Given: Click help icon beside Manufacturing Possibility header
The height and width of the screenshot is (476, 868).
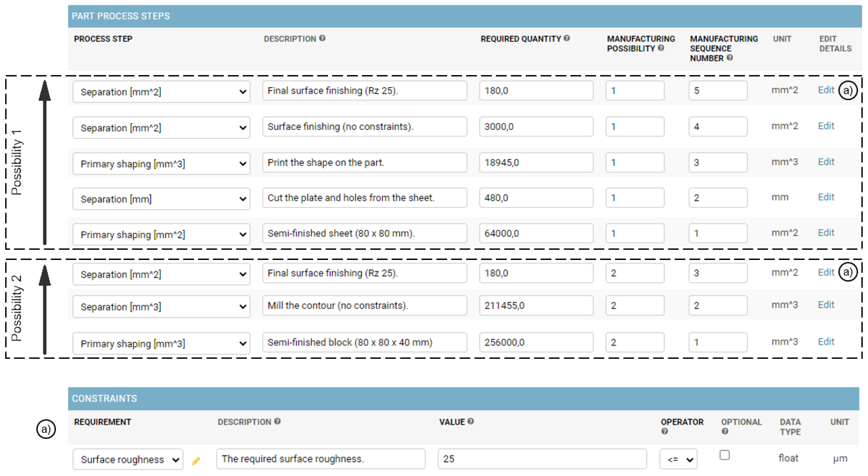Looking at the screenshot, I should (661, 48).
